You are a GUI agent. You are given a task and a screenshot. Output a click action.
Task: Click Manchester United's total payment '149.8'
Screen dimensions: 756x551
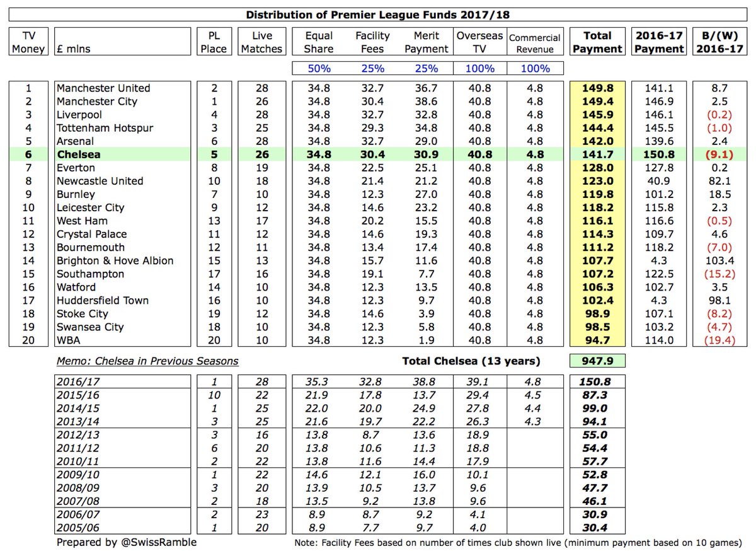[x=597, y=88]
